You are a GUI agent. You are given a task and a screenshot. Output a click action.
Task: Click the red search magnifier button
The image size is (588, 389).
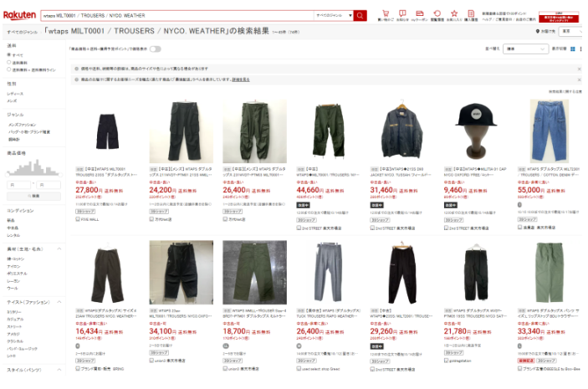(360, 15)
